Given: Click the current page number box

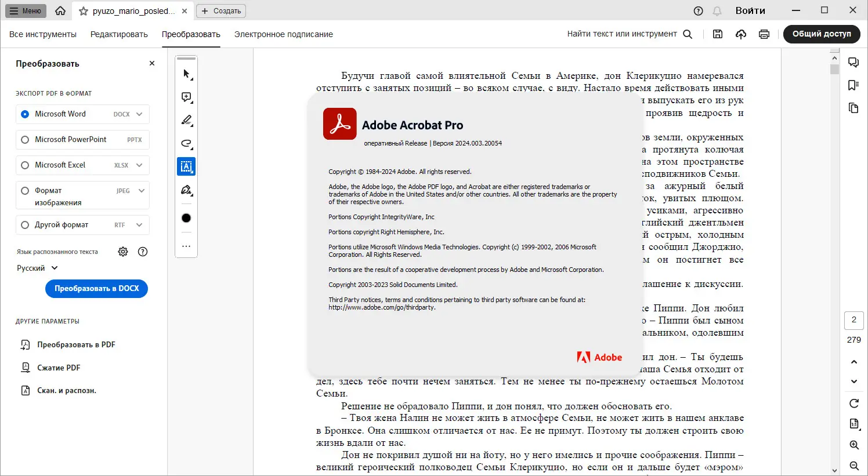Looking at the screenshot, I should click(854, 320).
